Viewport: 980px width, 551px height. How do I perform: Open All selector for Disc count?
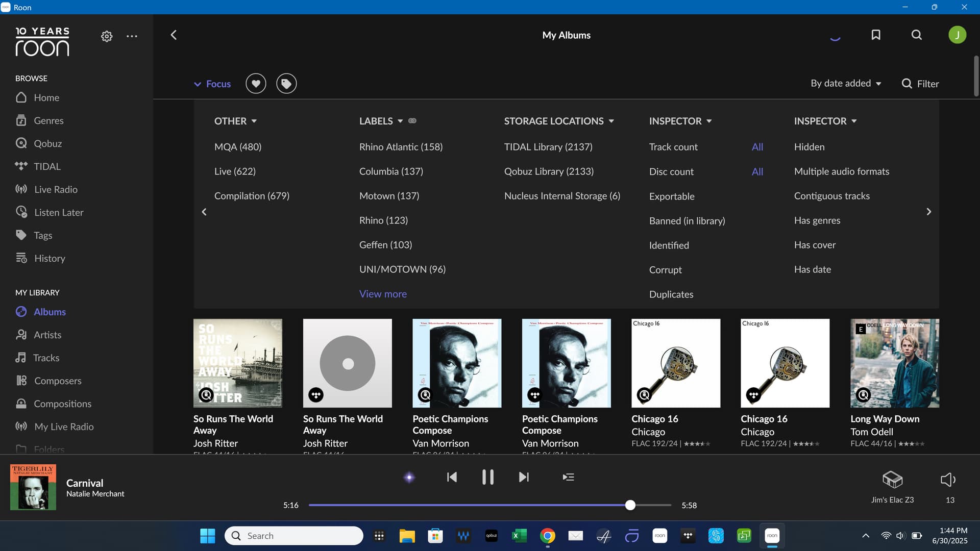pyautogui.click(x=757, y=172)
